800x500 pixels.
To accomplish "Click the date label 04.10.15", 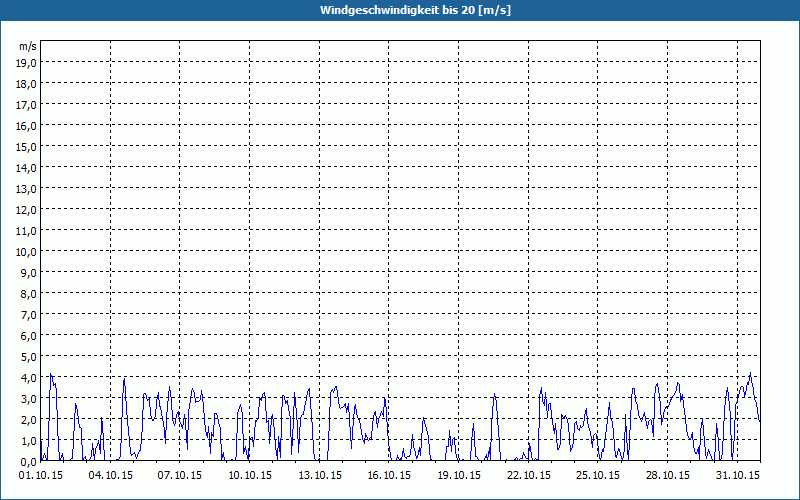I will point(110,476).
